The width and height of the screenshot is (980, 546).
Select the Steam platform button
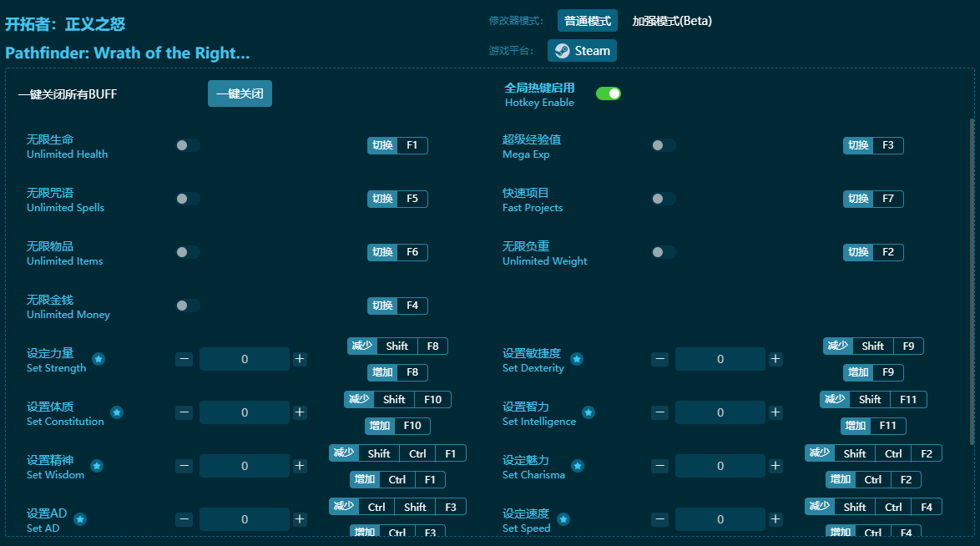coord(582,51)
